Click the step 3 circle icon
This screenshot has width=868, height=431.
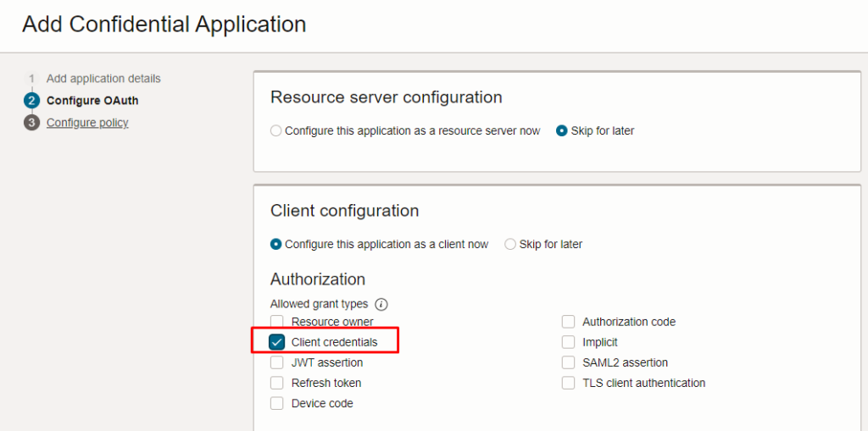(31, 123)
